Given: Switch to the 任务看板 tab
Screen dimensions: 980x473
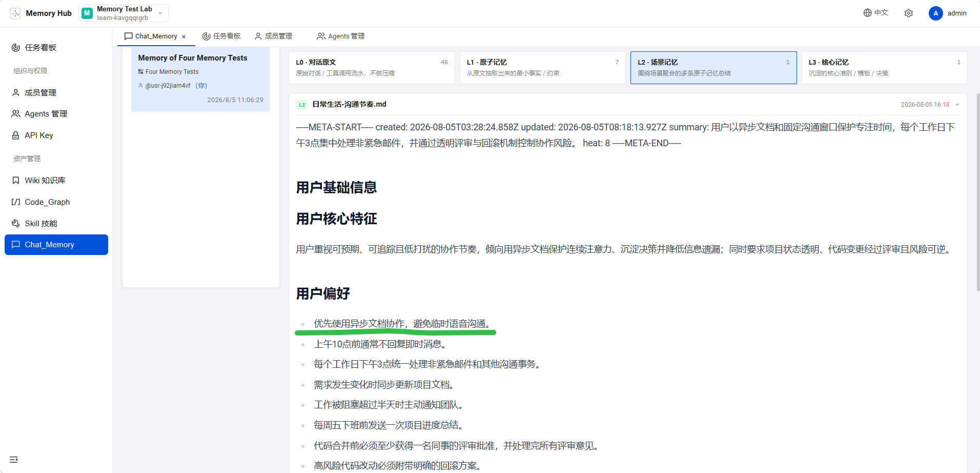Looking at the screenshot, I should coord(221,36).
